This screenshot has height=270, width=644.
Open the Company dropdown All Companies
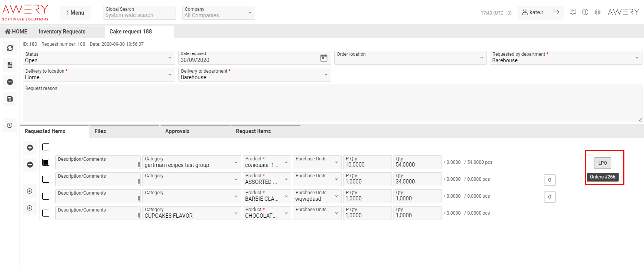[x=217, y=13]
